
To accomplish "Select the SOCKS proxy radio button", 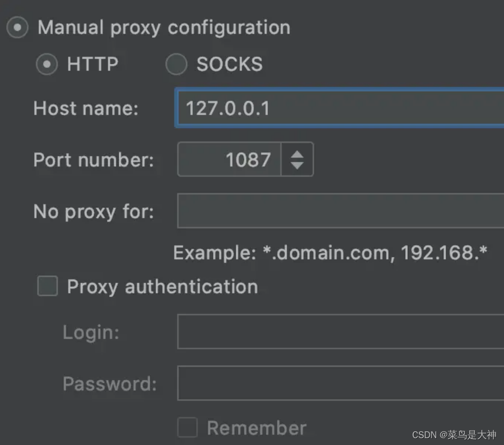I will pyautogui.click(x=176, y=64).
